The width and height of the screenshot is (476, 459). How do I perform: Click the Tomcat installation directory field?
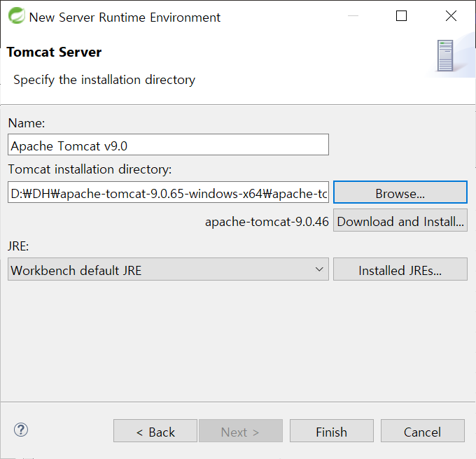(x=168, y=192)
